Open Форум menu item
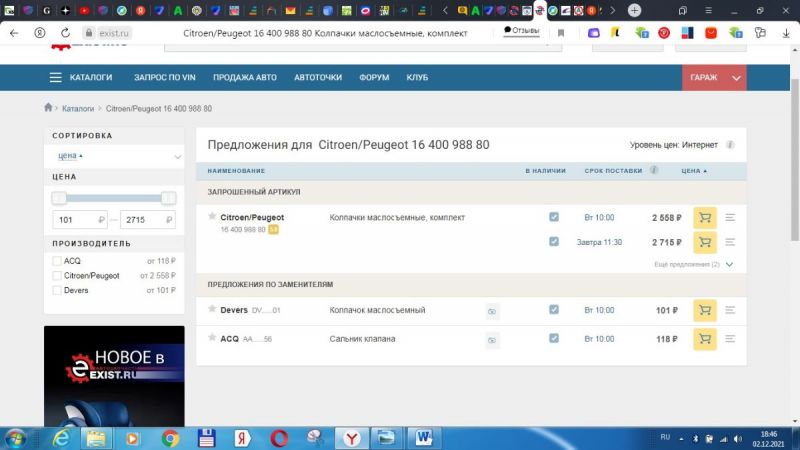The image size is (800, 450). point(374,78)
